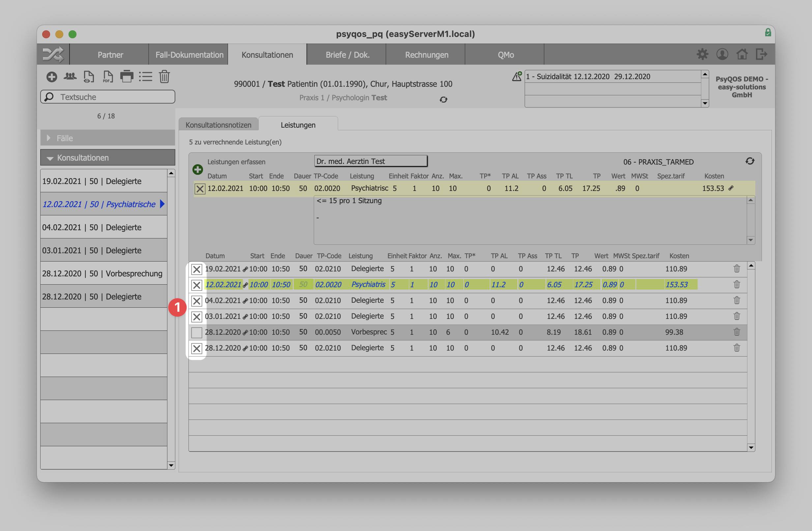Click notes box scroll down arrow
The height and width of the screenshot is (531, 812).
click(x=751, y=240)
